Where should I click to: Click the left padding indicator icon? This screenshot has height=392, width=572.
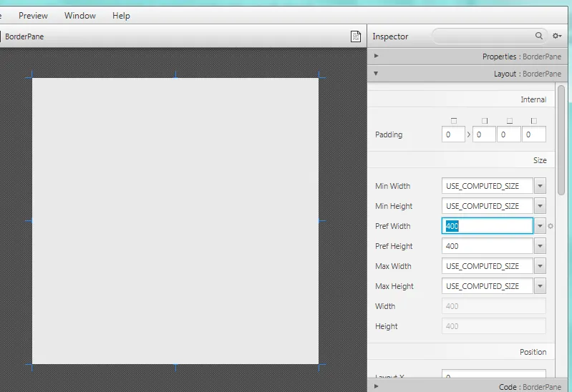(534, 121)
